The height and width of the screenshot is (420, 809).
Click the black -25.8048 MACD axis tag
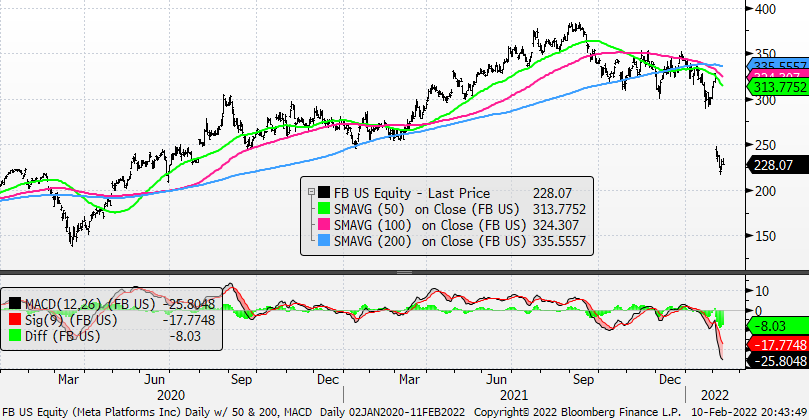coord(778,361)
